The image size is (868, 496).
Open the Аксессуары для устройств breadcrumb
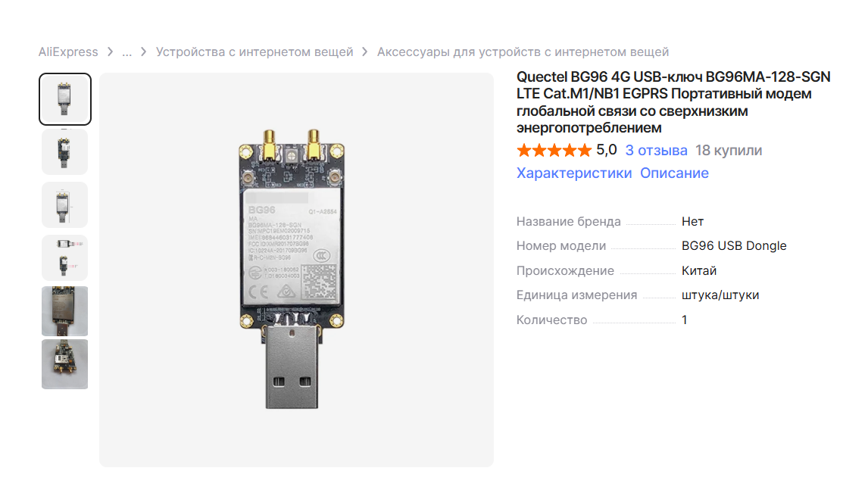(x=523, y=52)
